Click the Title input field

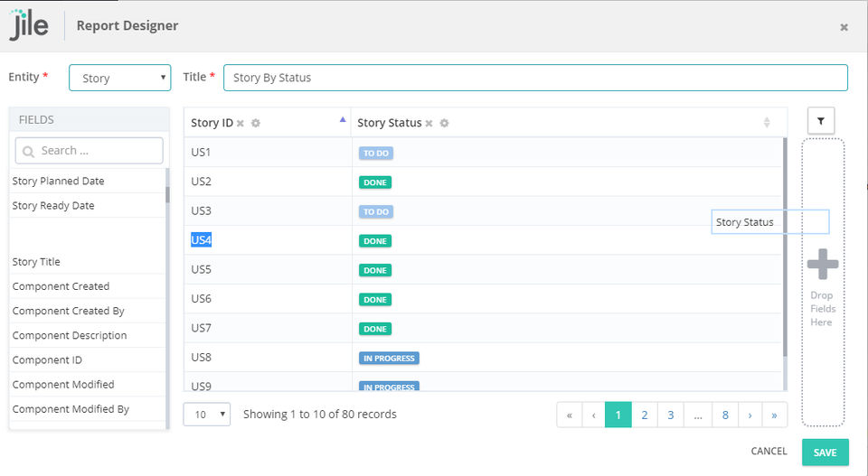pyautogui.click(x=535, y=78)
